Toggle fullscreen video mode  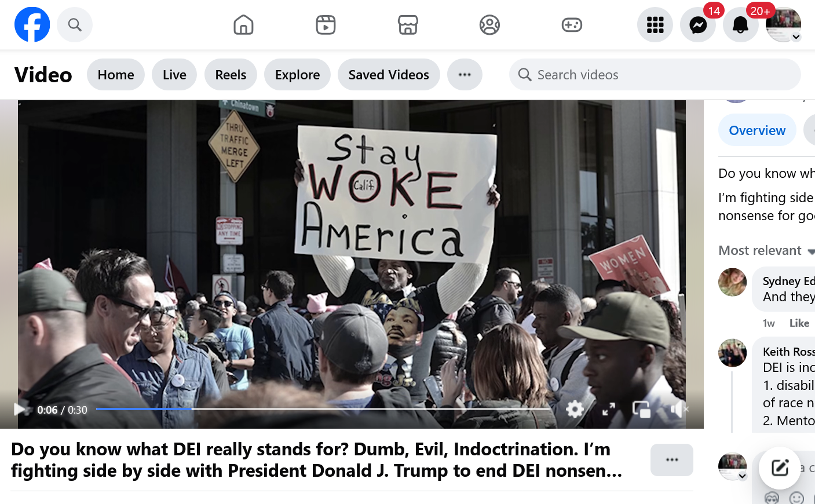point(609,410)
